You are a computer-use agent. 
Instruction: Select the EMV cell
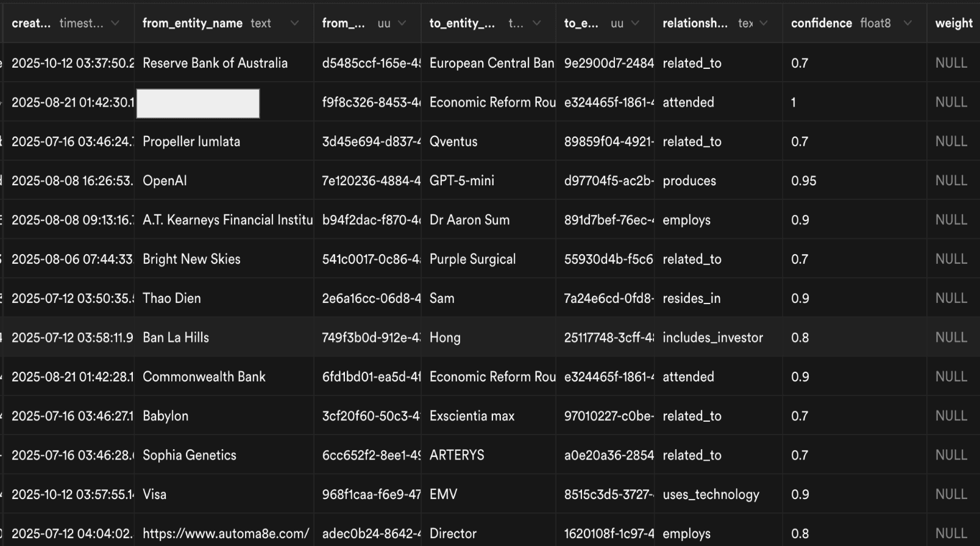point(489,494)
